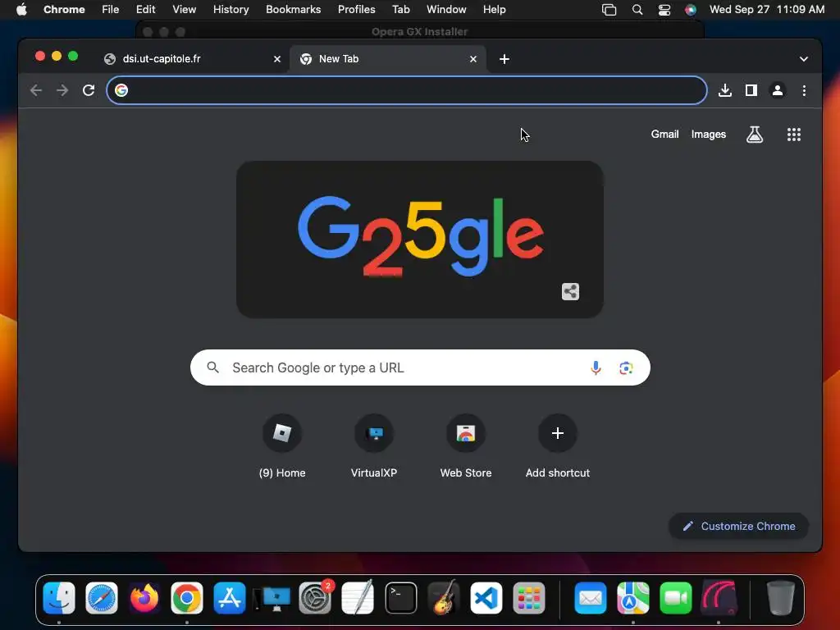This screenshot has height=630, width=840.
Task: Open App Store from the Dock
Action: point(230,598)
